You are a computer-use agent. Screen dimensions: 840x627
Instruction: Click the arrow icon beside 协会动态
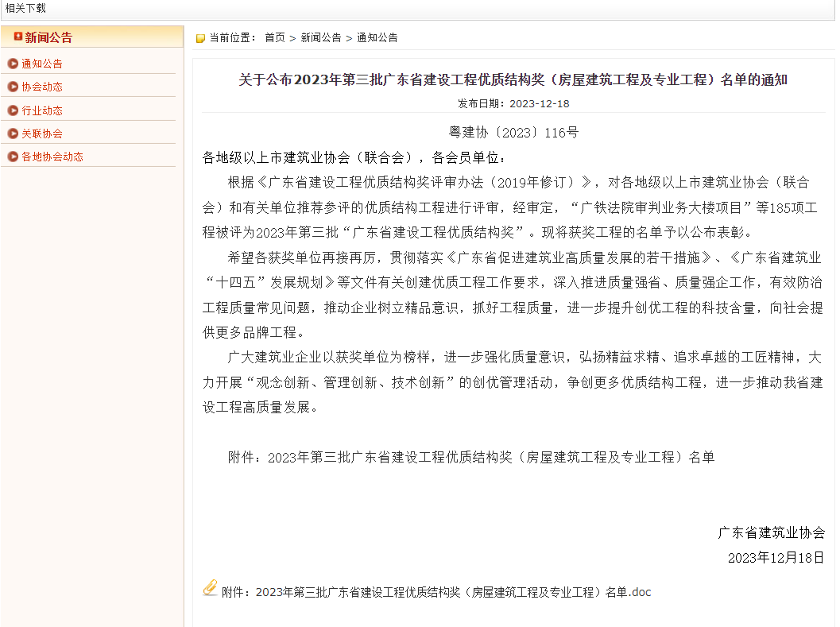(13, 87)
